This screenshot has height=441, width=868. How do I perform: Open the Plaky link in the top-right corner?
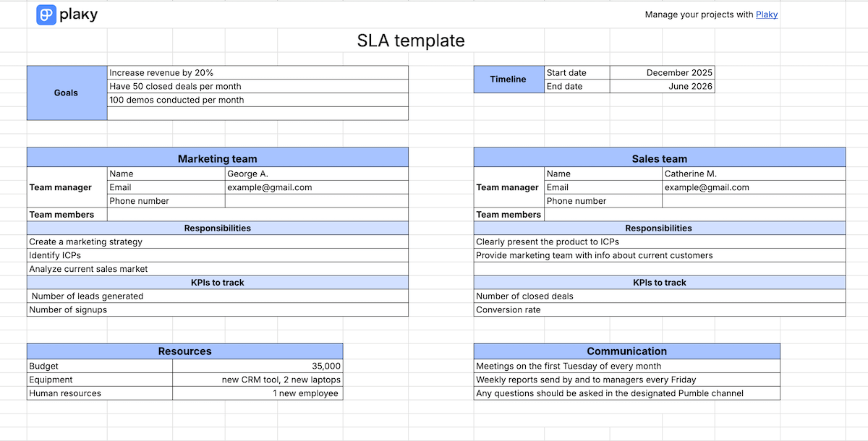click(x=767, y=14)
